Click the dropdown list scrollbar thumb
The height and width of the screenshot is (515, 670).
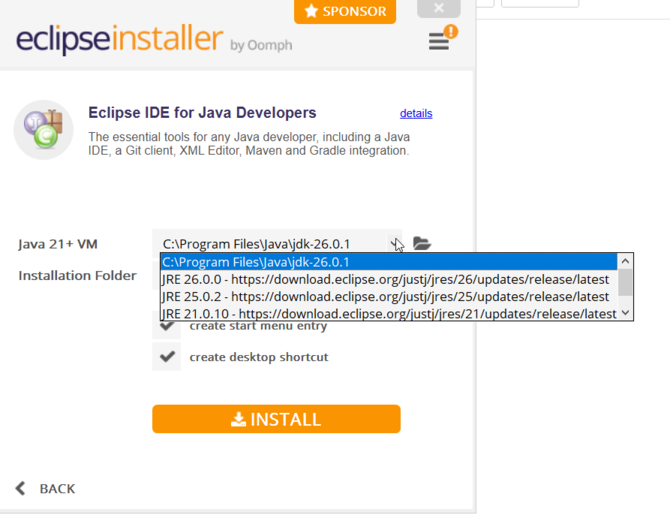pos(625,282)
